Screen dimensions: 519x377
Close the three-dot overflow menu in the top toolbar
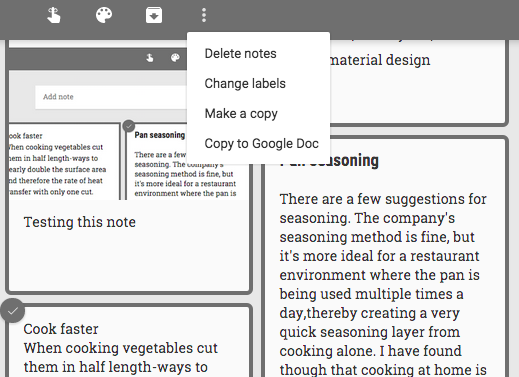[204, 15]
